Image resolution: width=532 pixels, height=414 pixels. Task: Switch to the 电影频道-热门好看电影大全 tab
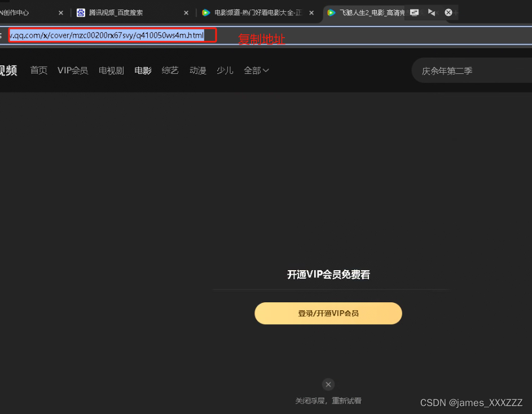pyautogui.click(x=258, y=13)
